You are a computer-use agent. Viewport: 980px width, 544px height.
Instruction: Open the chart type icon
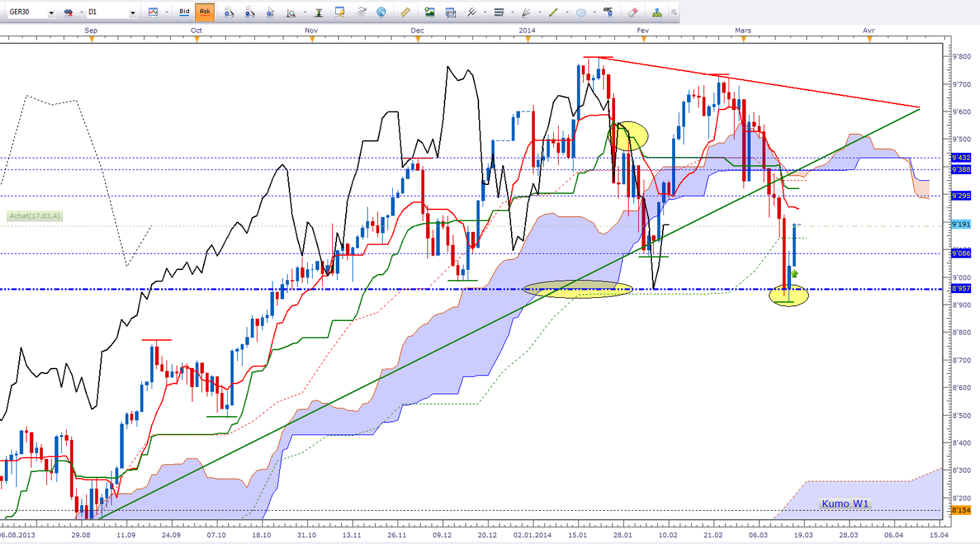154,12
